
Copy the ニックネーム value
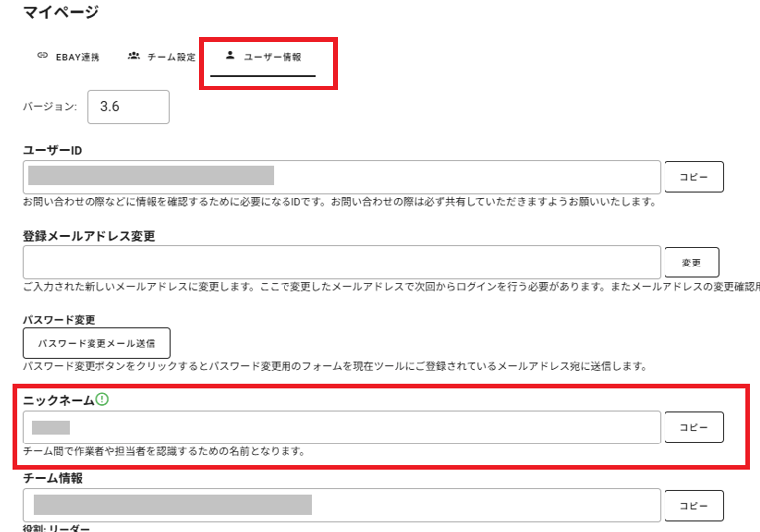tap(693, 427)
